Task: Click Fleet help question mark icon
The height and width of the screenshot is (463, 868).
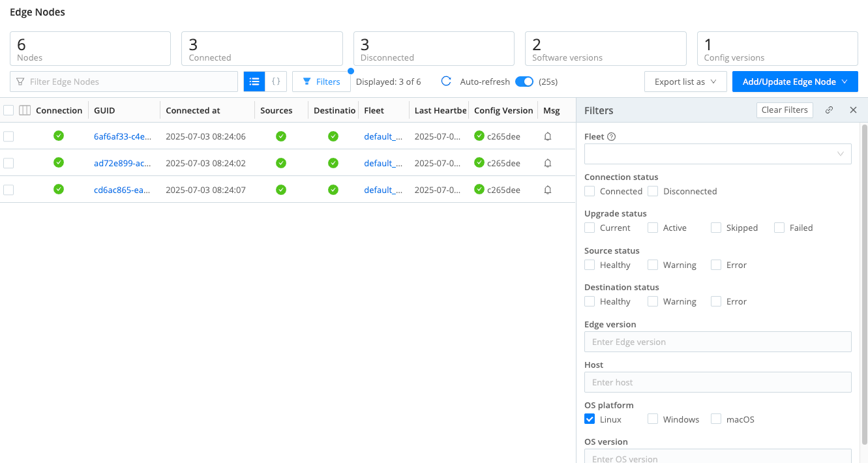Action: (612, 137)
